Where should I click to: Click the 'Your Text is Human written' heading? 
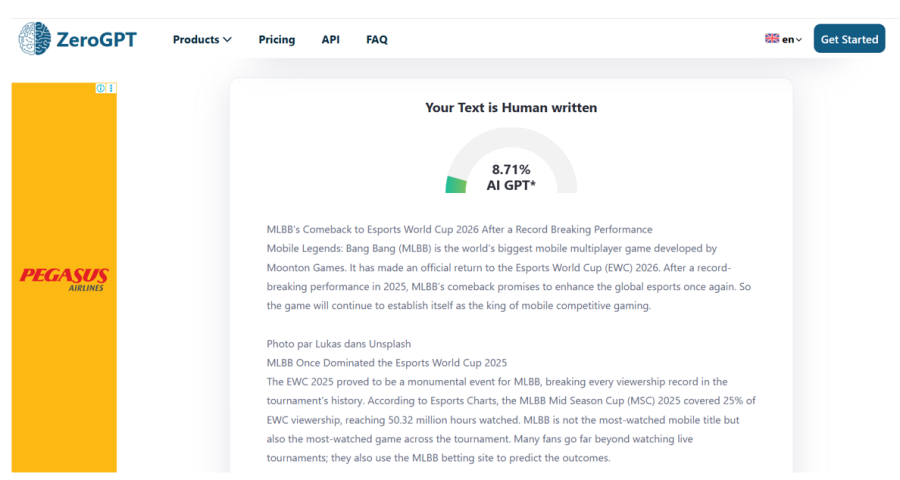point(511,108)
